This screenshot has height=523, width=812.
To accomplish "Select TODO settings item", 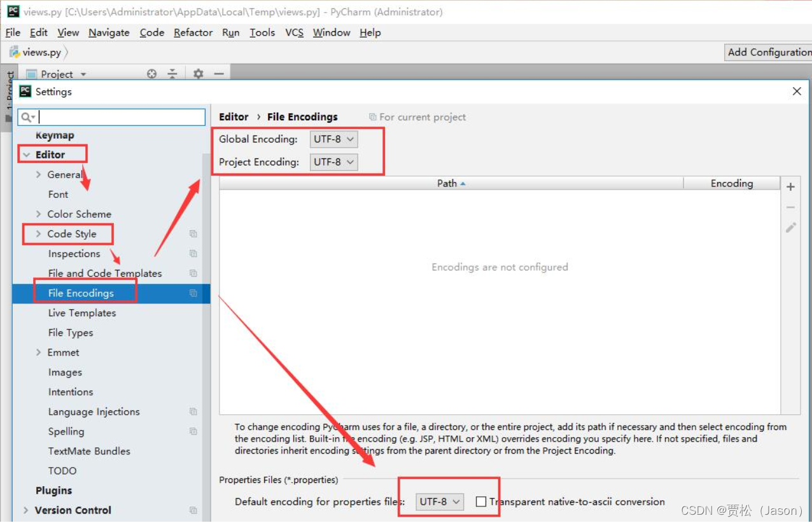I will [x=62, y=471].
